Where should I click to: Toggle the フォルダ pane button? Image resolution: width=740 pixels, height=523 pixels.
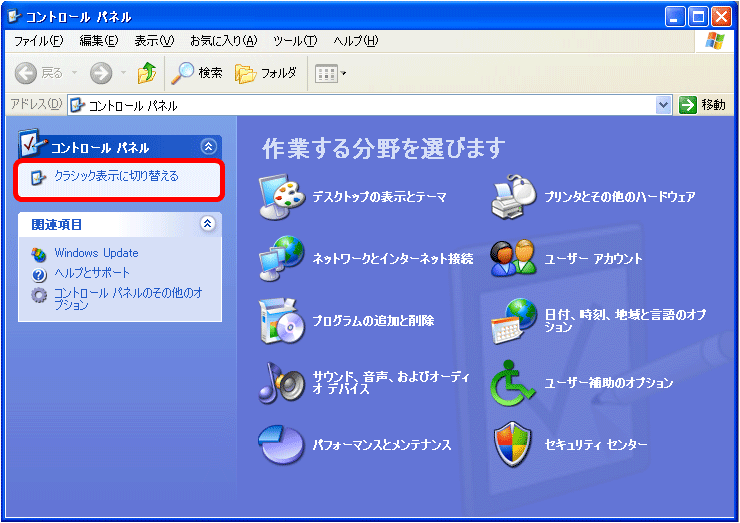(x=266, y=73)
